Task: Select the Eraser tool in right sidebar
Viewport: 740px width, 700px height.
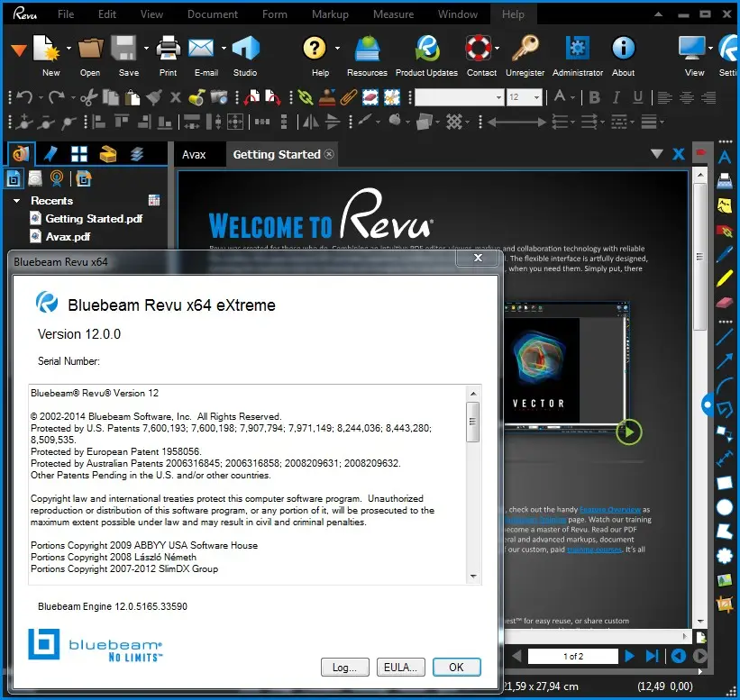Action: (x=725, y=302)
